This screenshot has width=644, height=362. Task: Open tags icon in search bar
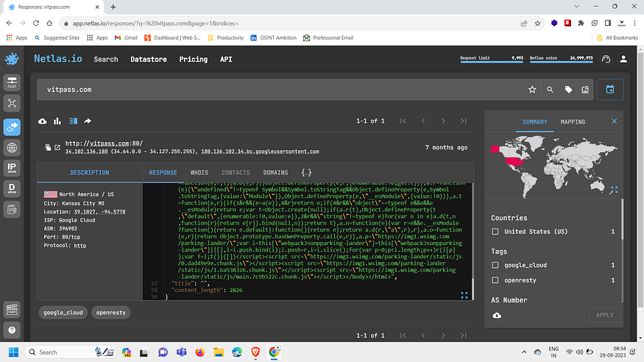(568, 90)
